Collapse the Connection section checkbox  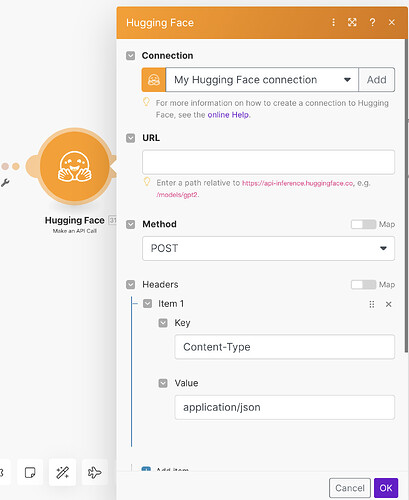pos(131,56)
